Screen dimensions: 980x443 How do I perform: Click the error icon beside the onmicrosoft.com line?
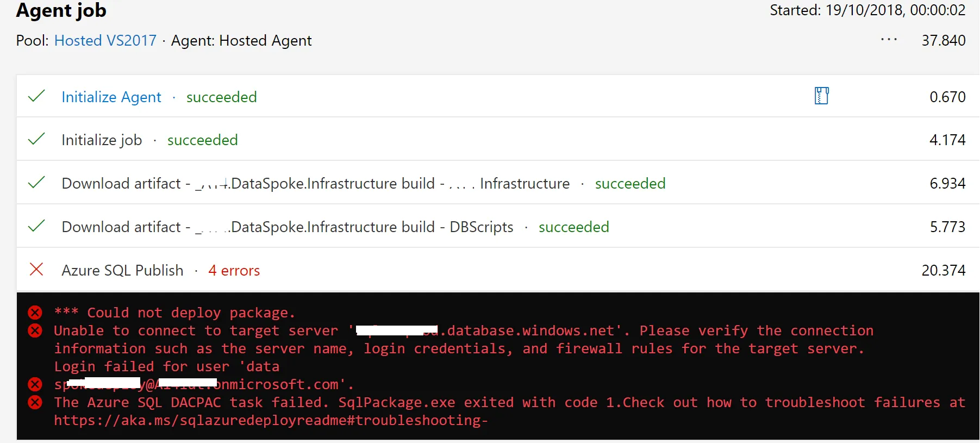(35, 384)
